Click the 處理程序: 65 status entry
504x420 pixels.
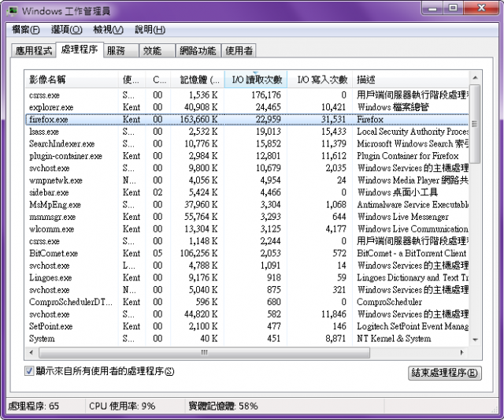34,406
